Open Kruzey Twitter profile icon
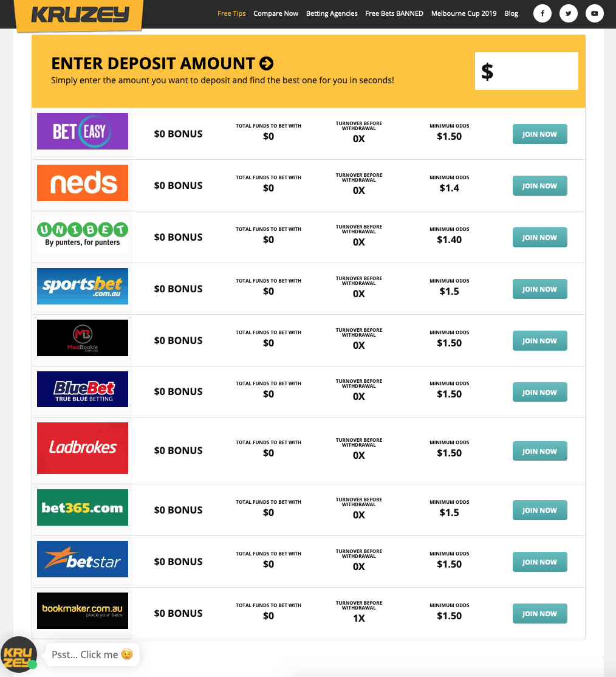Image resolution: width=616 pixels, height=677 pixels. (x=569, y=13)
